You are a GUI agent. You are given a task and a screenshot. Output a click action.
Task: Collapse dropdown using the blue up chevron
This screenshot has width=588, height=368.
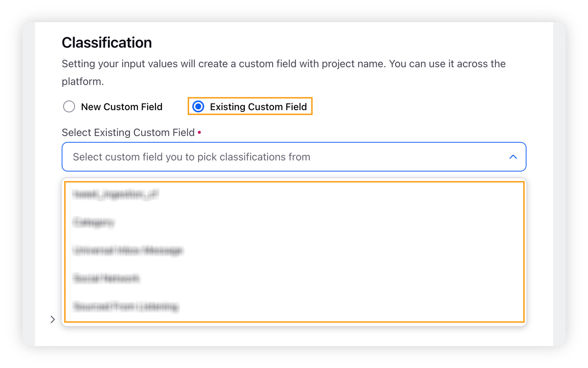pyautogui.click(x=513, y=157)
